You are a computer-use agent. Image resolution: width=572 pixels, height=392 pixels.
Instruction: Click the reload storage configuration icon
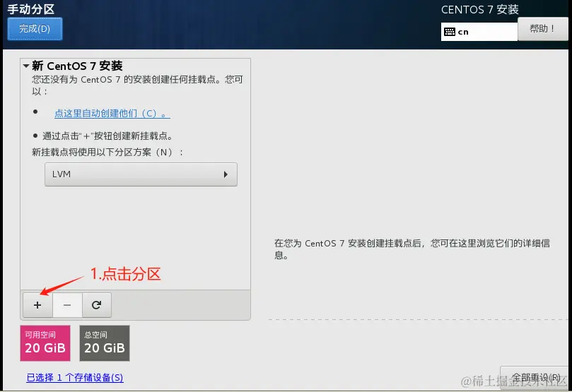pyautogui.click(x=97, y=305)
